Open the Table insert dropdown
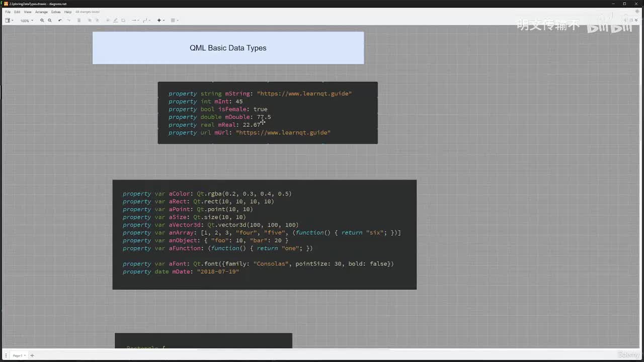 point(174,21)
